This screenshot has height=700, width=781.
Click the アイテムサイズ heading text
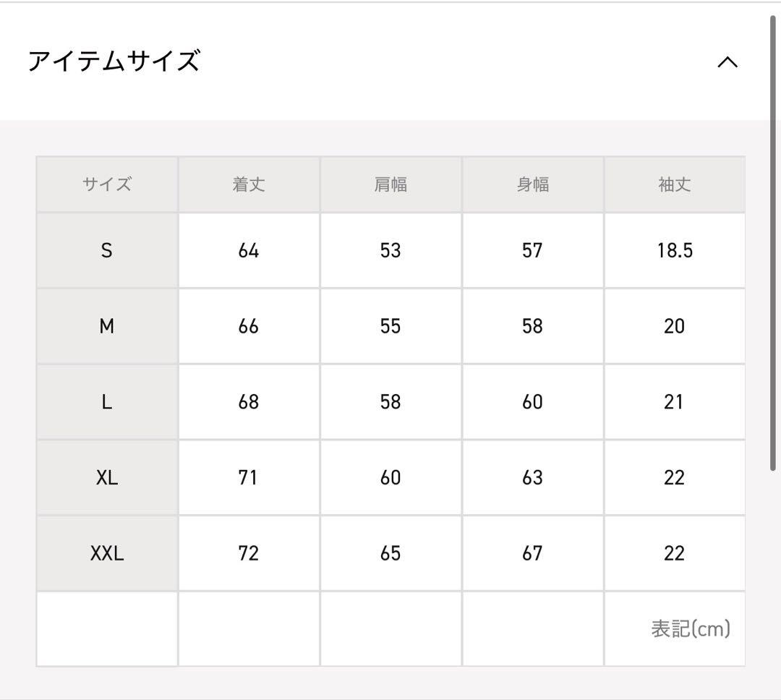tap(114, 61)
